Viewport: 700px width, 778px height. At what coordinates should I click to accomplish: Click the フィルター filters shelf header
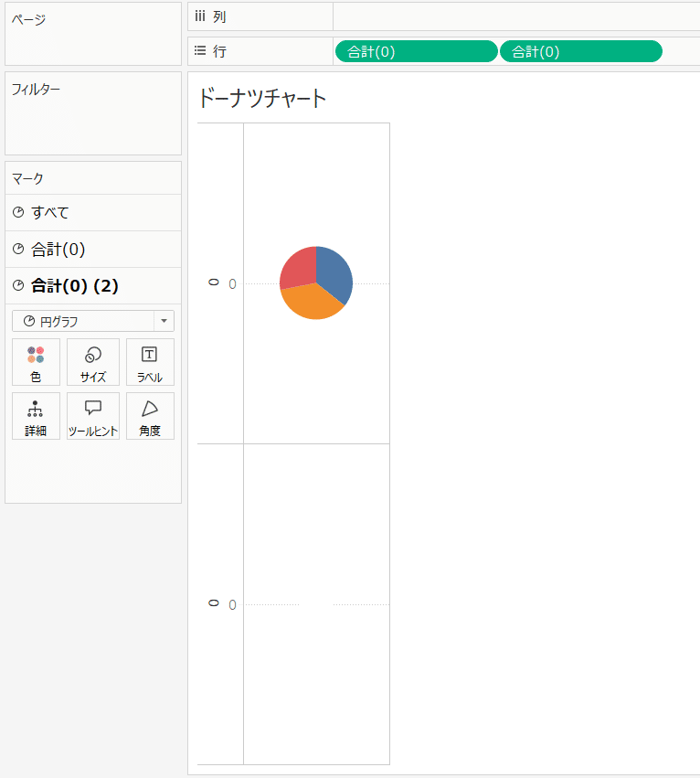click(x=36, y=90)
